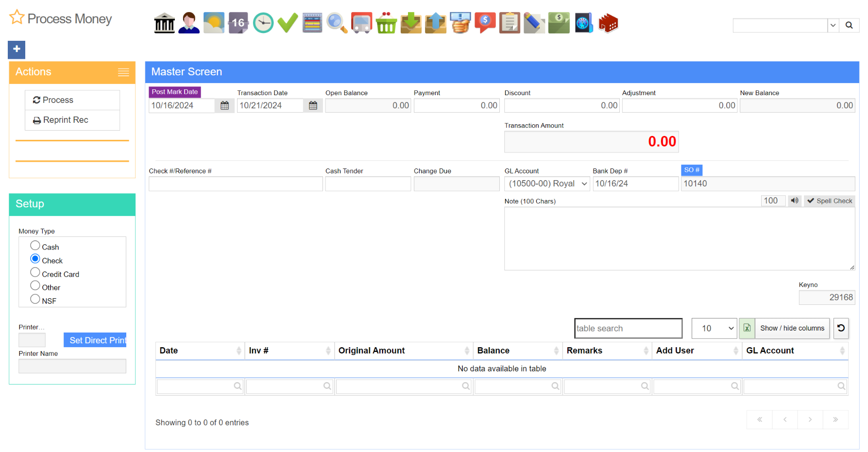
Task: Open the GL Account dropdown
Action: pos(547,184)
